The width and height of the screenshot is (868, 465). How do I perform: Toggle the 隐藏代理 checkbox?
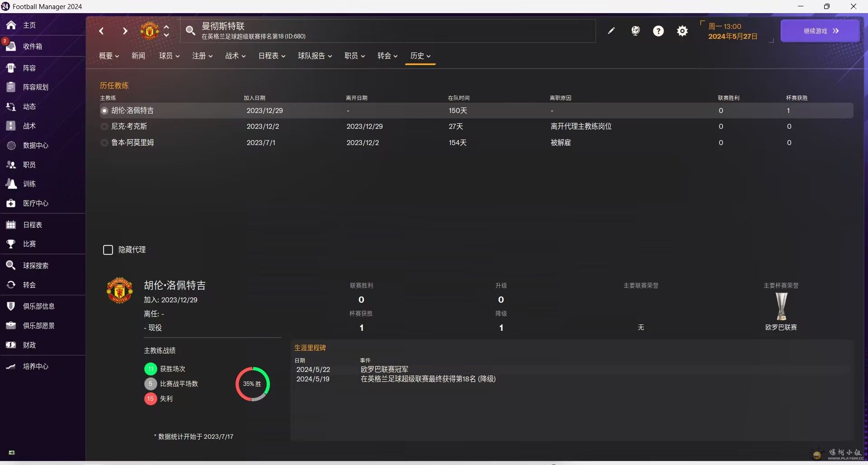click(x=108, y=250)
